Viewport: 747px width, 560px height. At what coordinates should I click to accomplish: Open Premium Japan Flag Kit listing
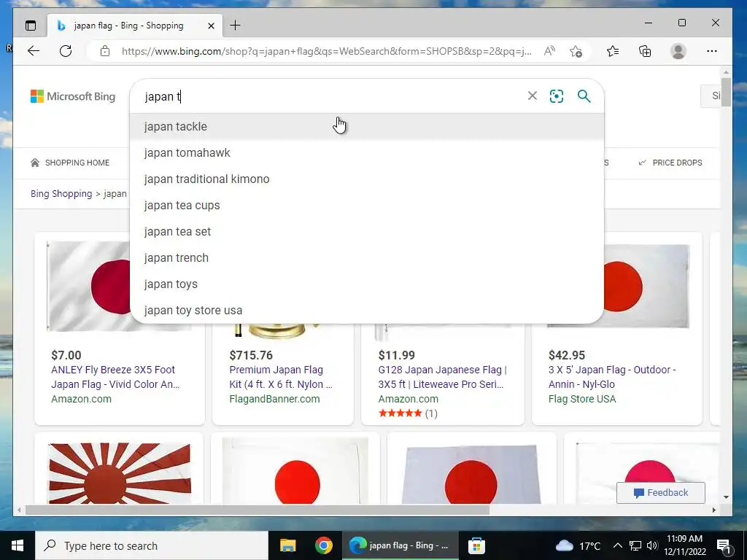pyautogui.click(x=281, y=377)
